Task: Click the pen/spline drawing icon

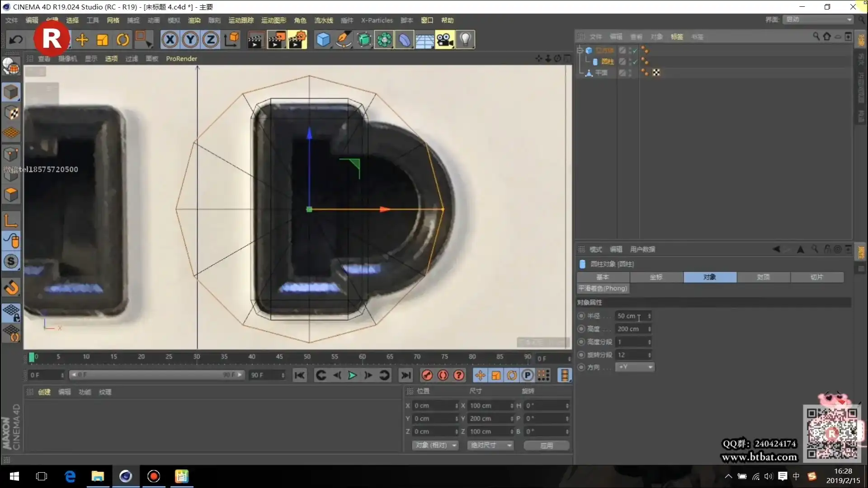Action: coord(344,39)
